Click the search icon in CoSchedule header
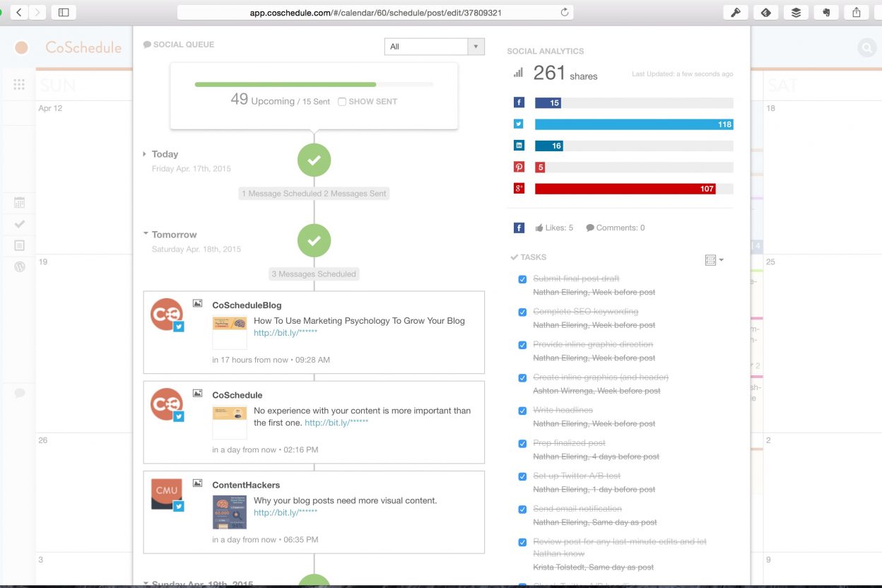The width and height of the screenshot is (882, 588). (866, 48)
